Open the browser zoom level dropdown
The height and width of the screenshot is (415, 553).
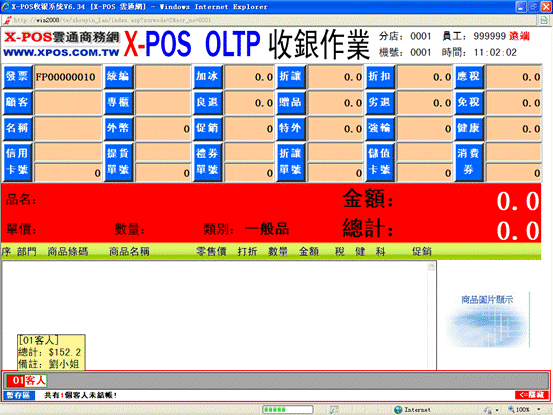(539, 409)
